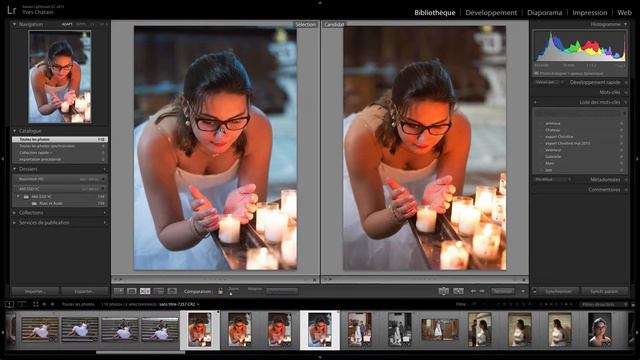
Task: Open toolbar content dropdown arrow
Action: pyautogui.click(x=523, y=291)
